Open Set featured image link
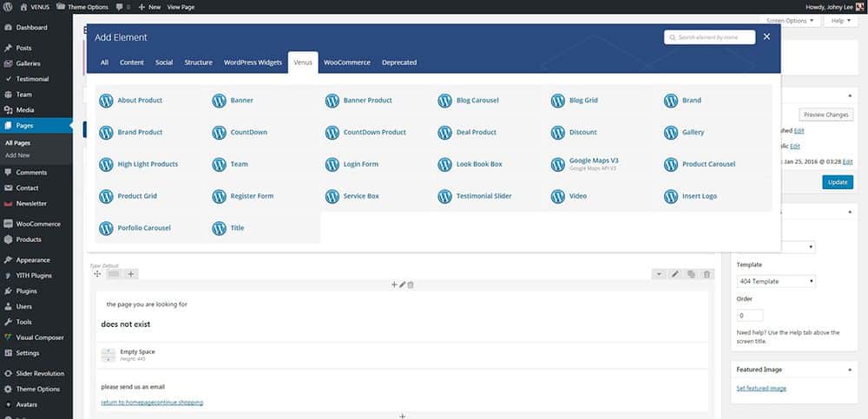 tap(761, 388)
